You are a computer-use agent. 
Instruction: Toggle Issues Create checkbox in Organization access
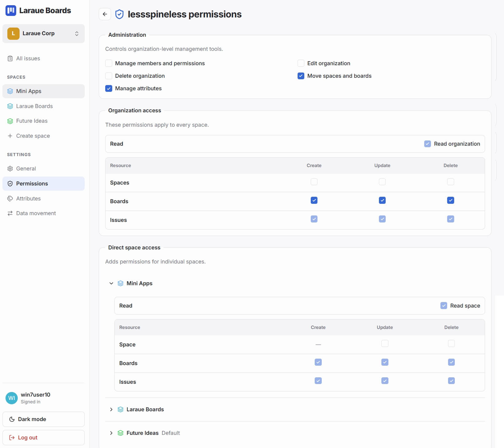click(314, 219)
